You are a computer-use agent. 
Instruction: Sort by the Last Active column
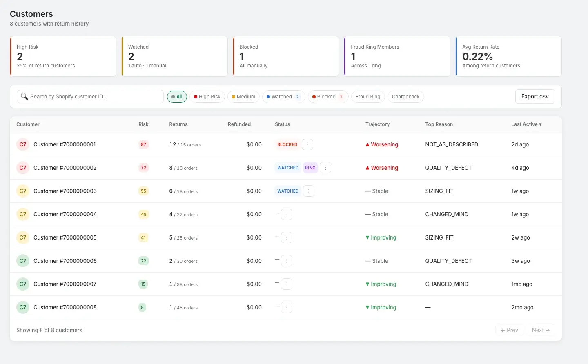[526, 124]
